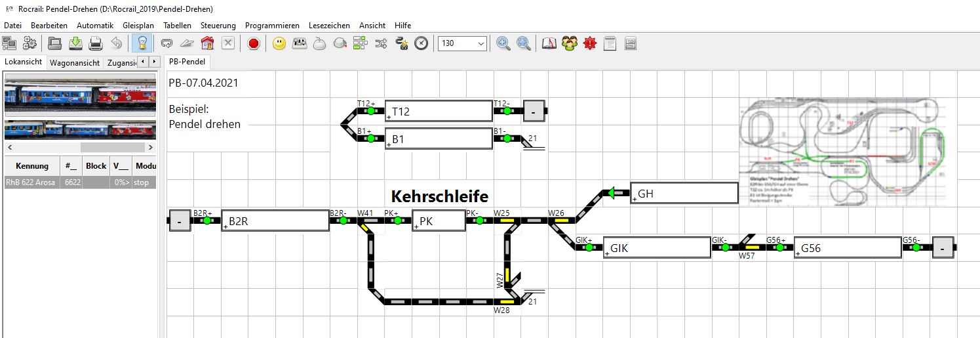This screenshot has width=980, height=338.
Task: Click the clock icon in toolbar
Action: pos(421,43)
